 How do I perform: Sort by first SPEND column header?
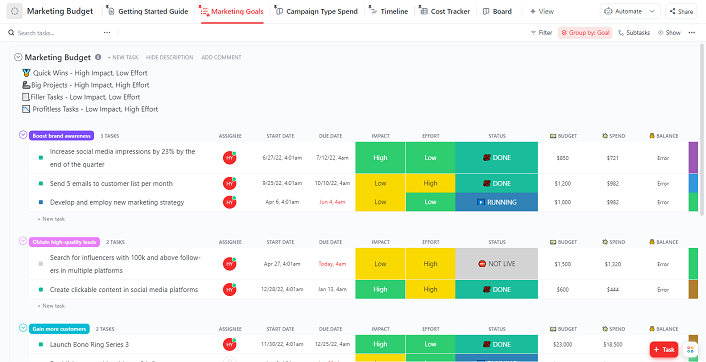click(x=613, y=136)
